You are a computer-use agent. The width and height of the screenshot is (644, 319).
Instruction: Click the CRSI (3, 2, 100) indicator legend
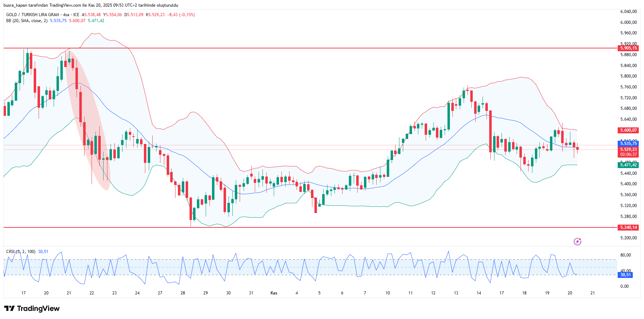point(21,252)
